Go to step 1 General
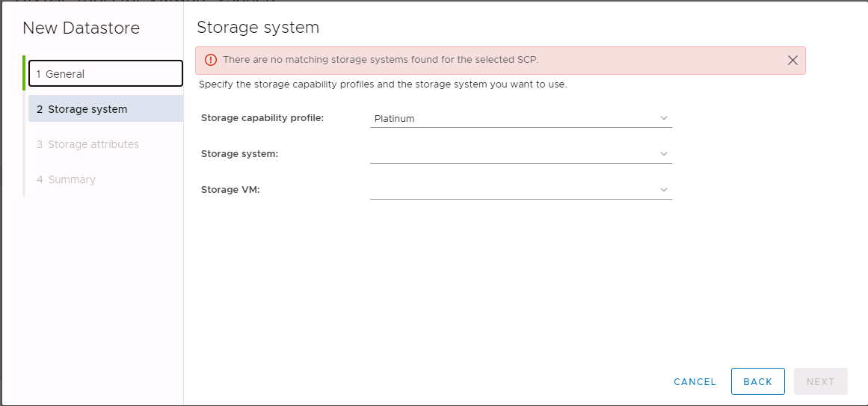The height and width of the screenshot is (406, 868). [x=105, y=74]
